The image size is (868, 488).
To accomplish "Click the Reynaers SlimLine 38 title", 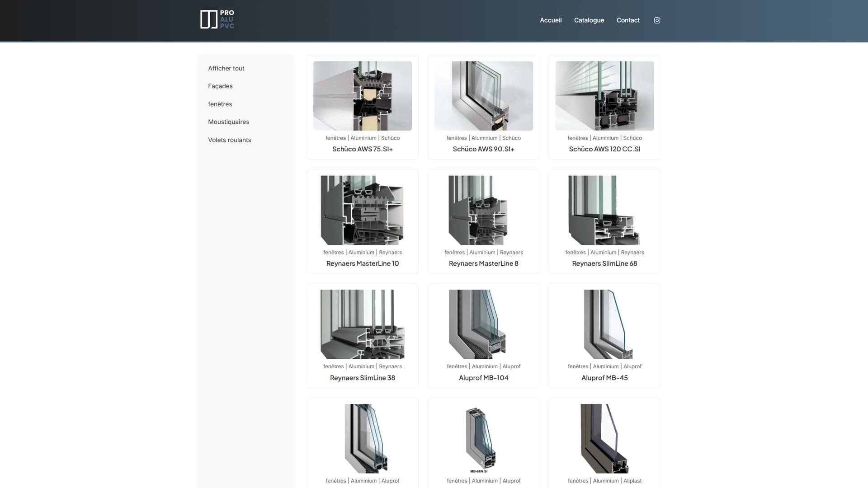I will point(363,378).
